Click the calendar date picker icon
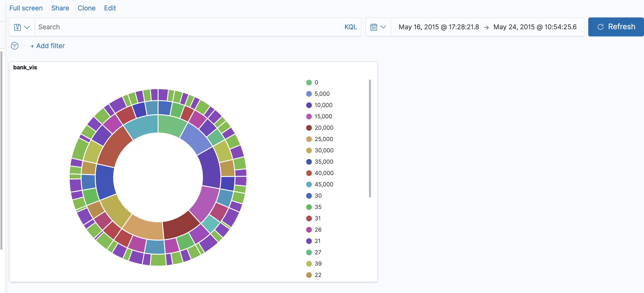644x293 pixels. tap(374, 27)
